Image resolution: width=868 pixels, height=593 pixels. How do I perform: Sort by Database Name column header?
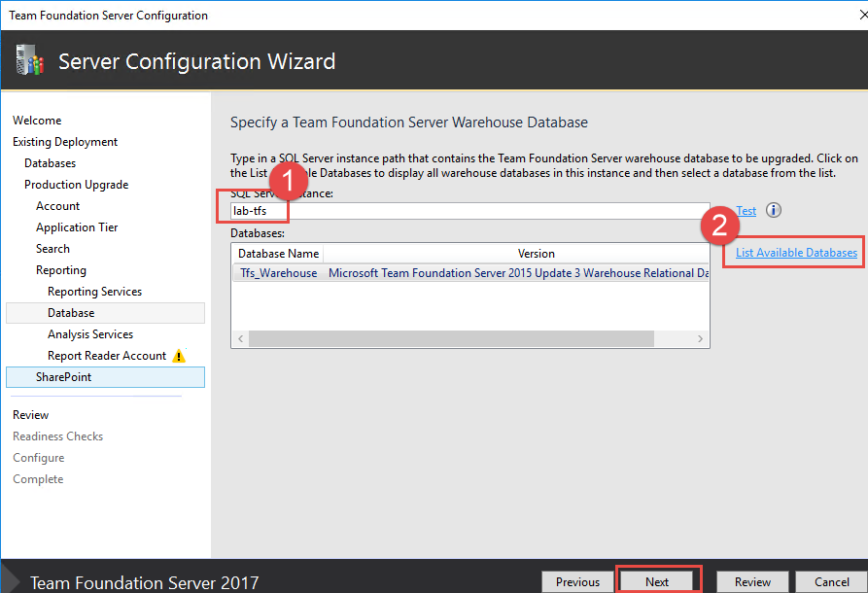coord(278,254)
